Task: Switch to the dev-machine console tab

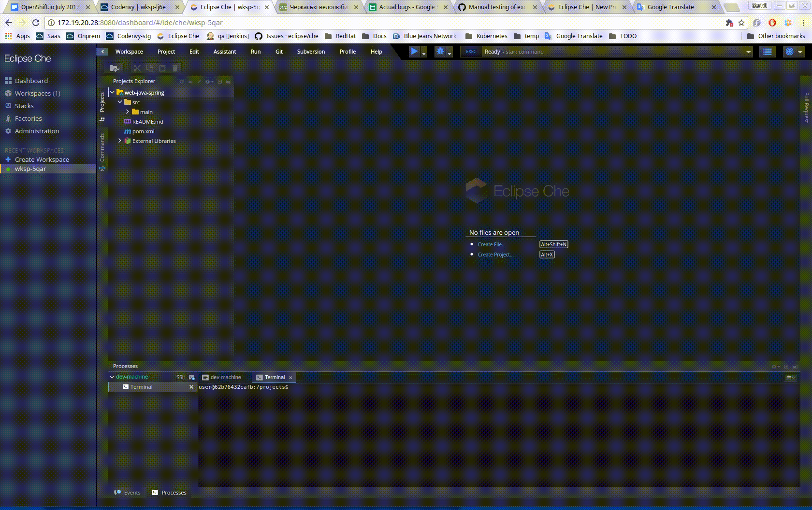Action: (x=222, y=377)
